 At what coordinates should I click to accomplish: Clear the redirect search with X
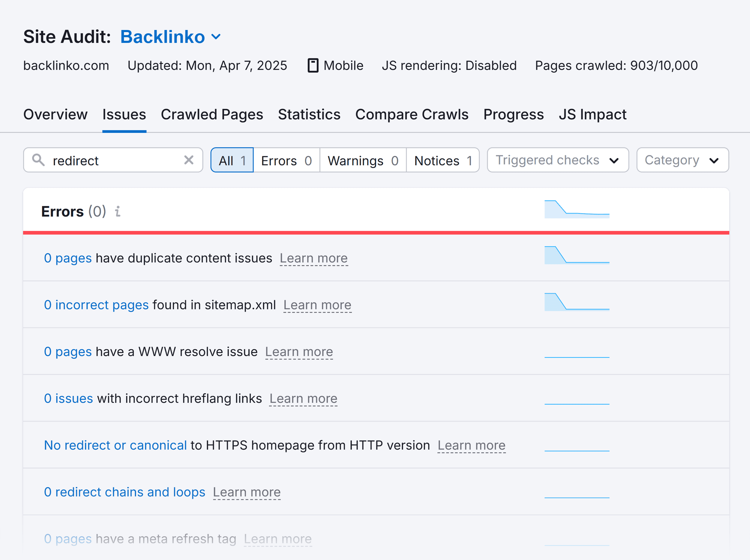tap(189, 160)
